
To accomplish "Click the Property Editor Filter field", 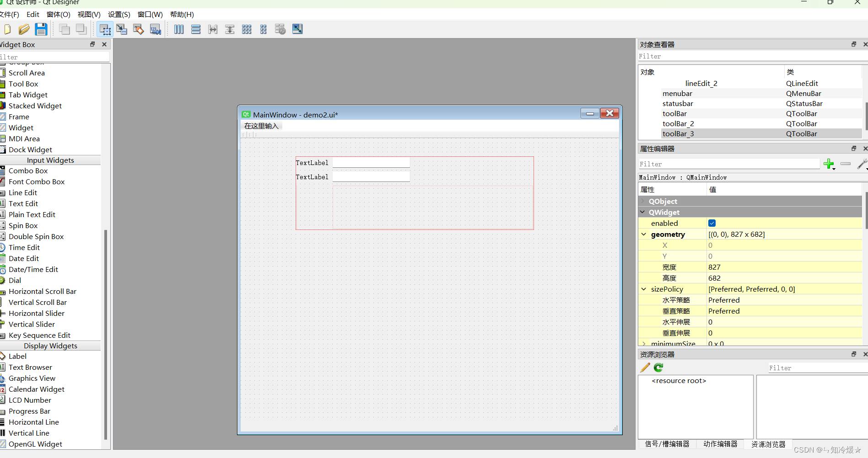I will (728, 164).
